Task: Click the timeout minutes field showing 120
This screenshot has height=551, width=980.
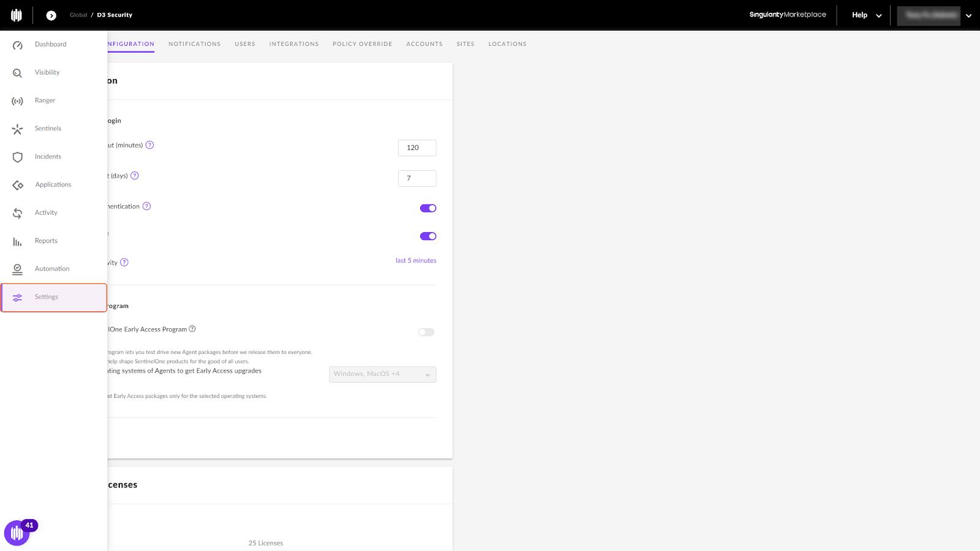Action: [417, 148]
